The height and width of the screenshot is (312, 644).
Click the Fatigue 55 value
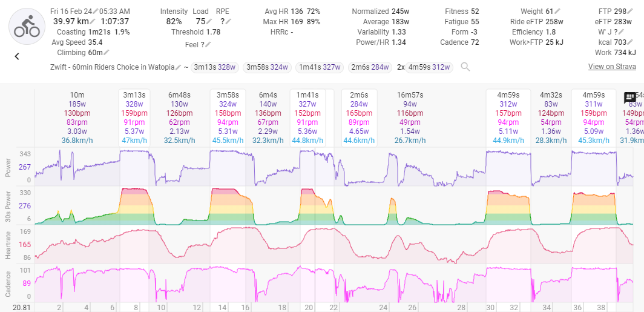click(x=475, y=21)
